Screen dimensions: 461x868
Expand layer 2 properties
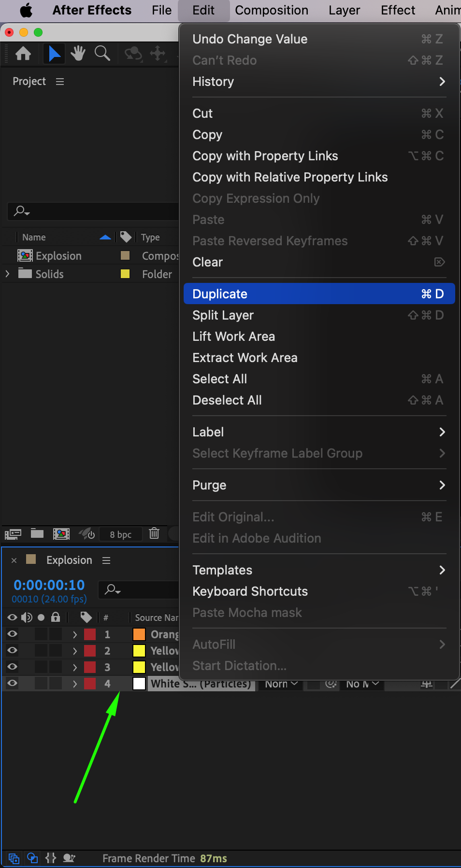75,651
